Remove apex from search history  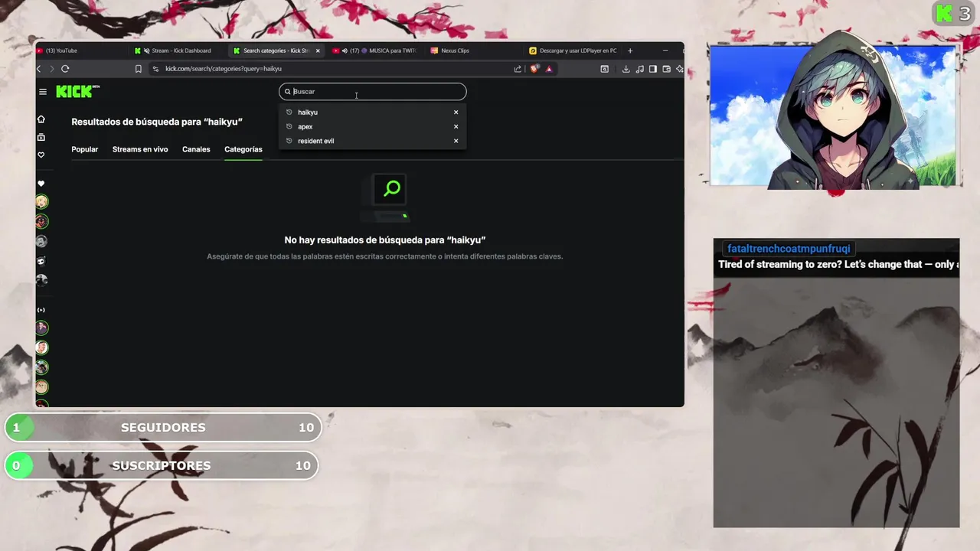point(456,126)
